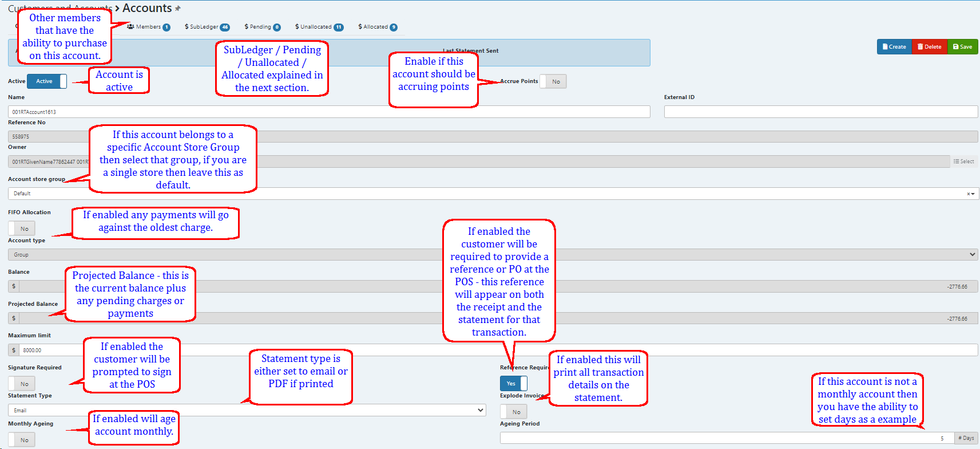Click the Maximum limit input field

(498, 350)
